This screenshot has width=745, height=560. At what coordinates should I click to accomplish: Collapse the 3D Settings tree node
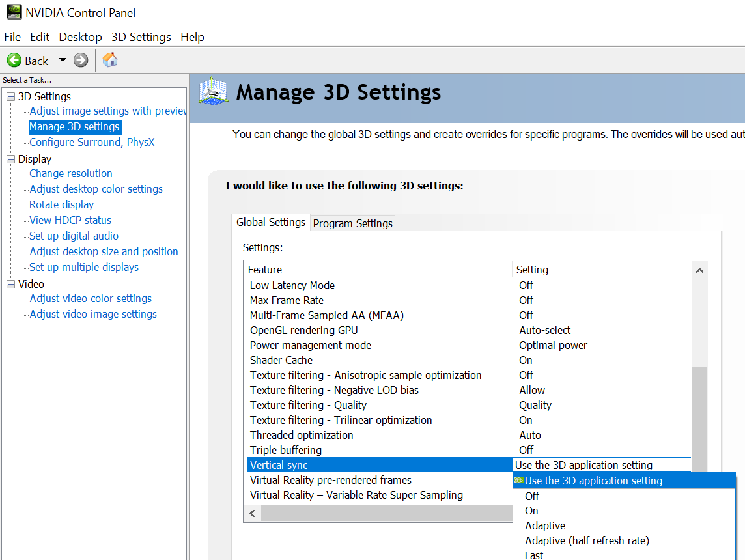click(10, 97)
